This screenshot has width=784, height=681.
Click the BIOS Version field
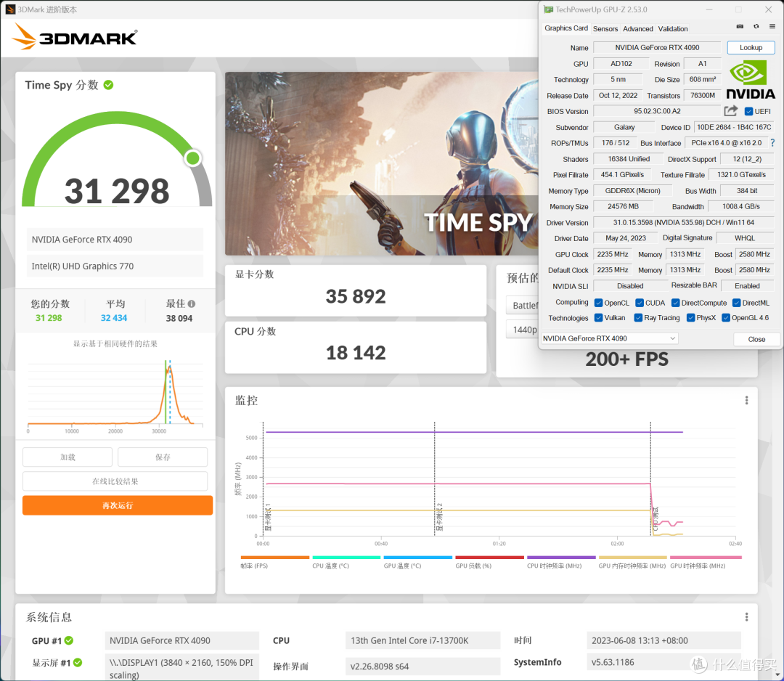(657, 112)
